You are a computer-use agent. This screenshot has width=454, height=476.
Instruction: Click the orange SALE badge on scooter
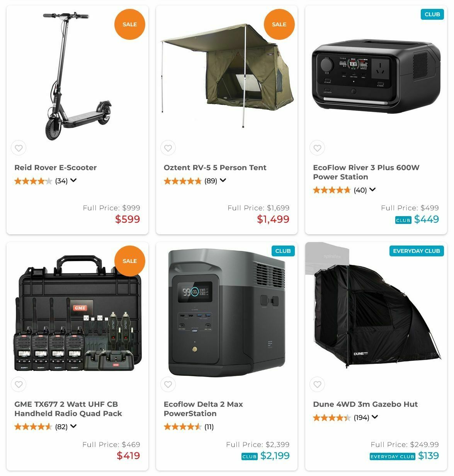click(x=130, y=24)
